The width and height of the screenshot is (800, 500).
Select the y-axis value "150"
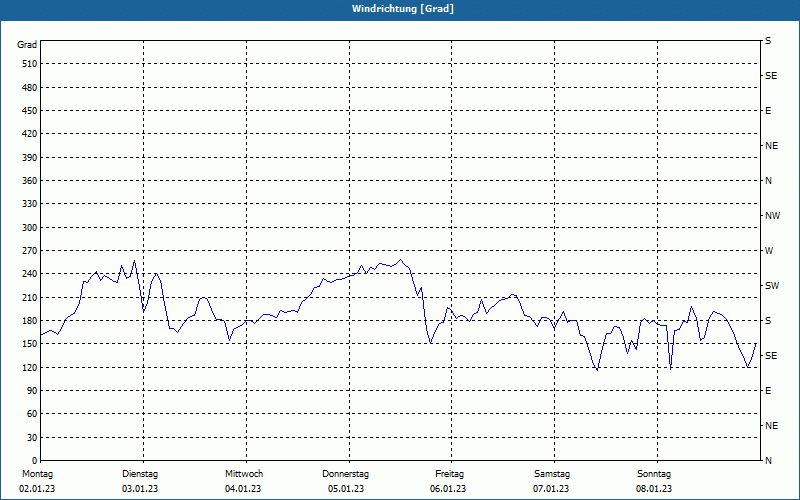tap(30, 344)
